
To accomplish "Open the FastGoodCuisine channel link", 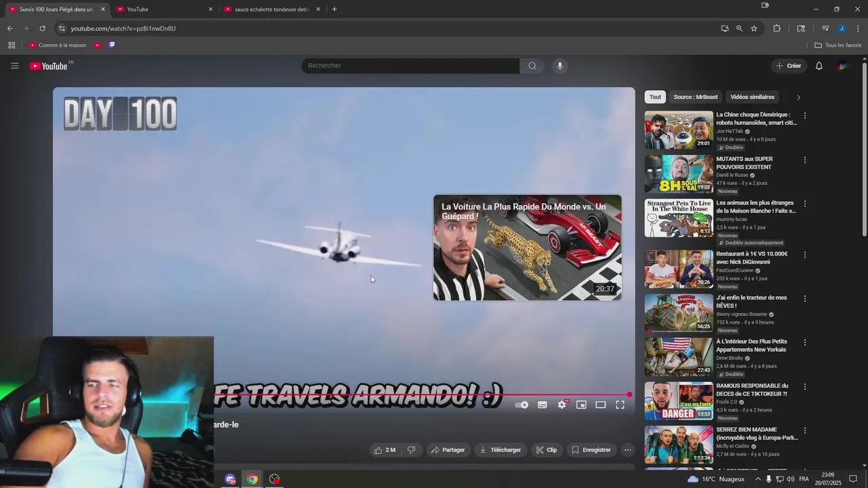I will [x=734, y=270].
